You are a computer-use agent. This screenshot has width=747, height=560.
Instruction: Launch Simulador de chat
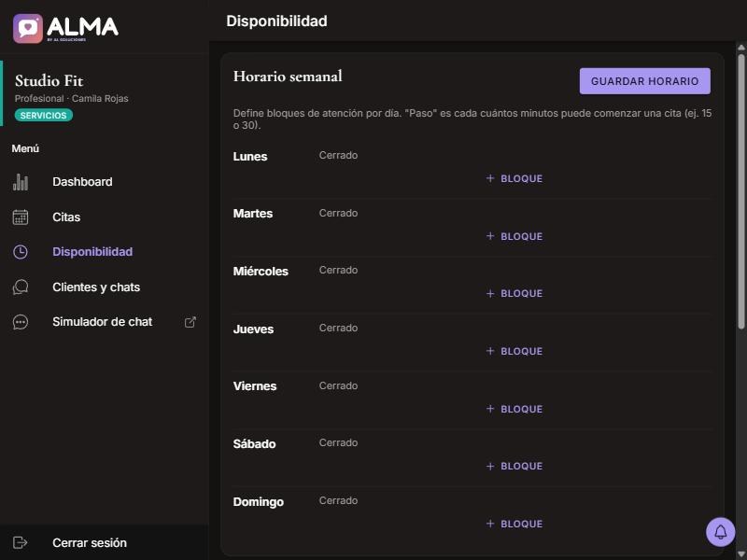point(105,322)
